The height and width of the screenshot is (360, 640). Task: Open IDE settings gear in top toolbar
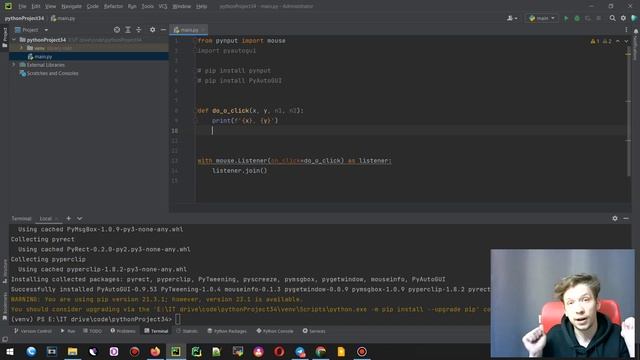click(x=623, y=18)
